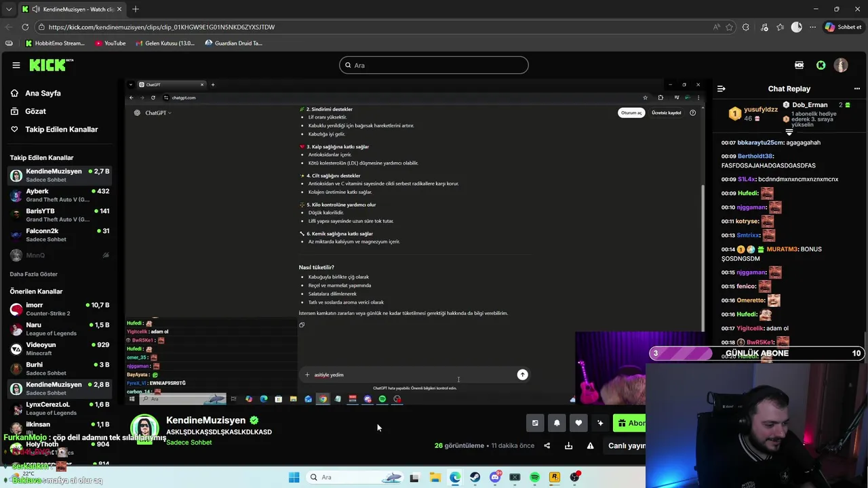The height and width of the screenshot is (488, 868).
Task: Click Read aloud icon in address bar
Action: coord(717,27)
